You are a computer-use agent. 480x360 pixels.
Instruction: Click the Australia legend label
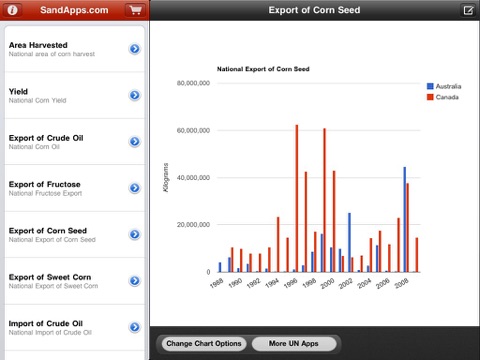[x=448, y=86]
